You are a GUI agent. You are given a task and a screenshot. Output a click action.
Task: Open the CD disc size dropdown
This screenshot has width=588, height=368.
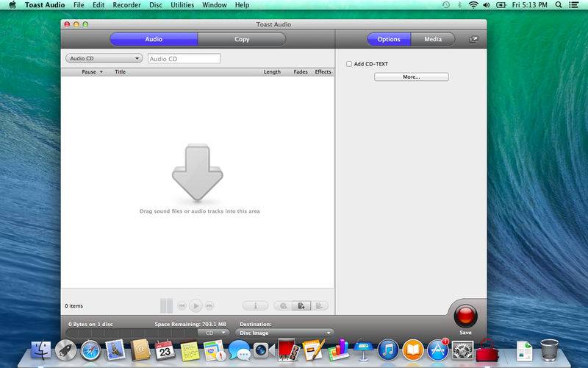coord(213,333)
